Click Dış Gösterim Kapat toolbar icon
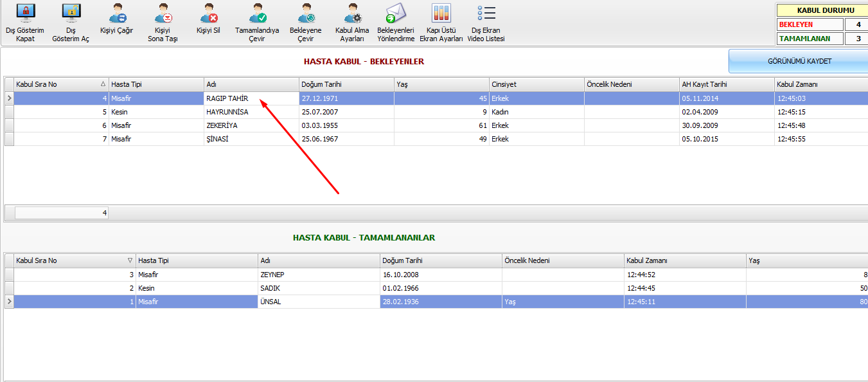Viewport: 868px width, 382px height. 25,14
